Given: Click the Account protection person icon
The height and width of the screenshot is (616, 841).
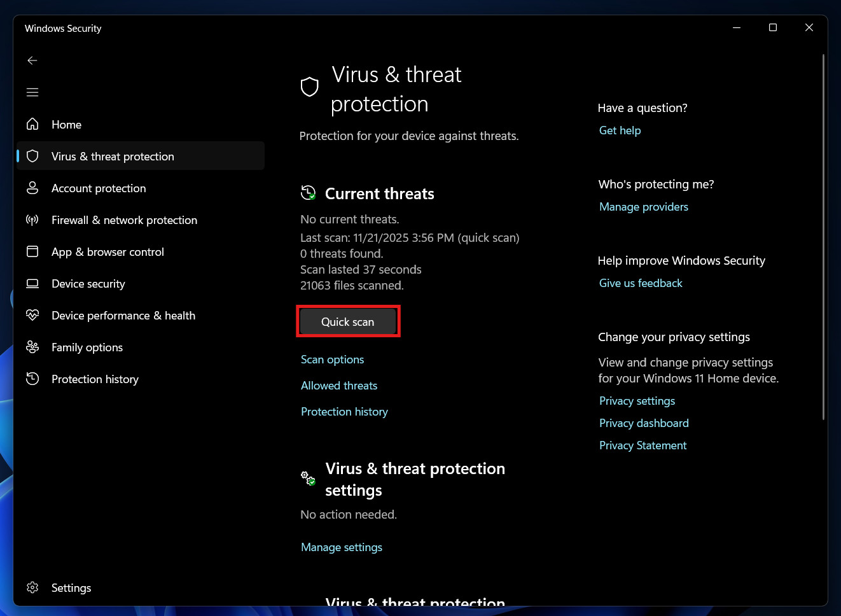Looking at the screenshot, I should click(x=32, y=188).
